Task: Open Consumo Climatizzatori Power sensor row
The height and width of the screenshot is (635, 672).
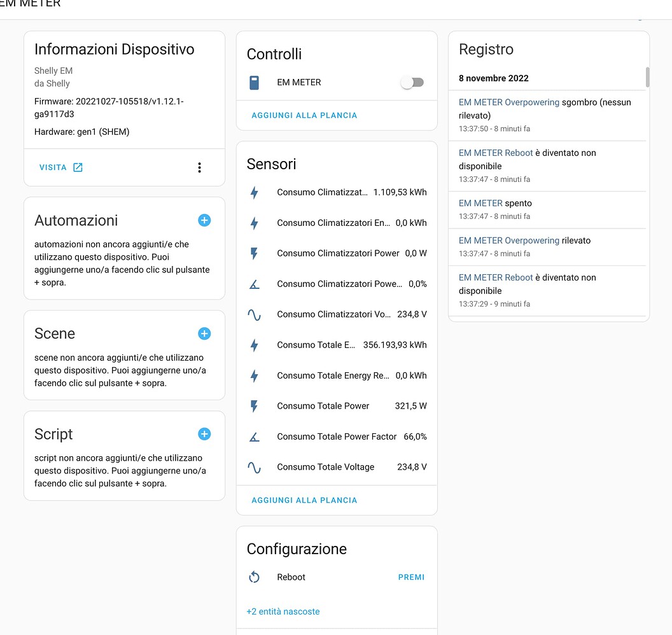Action: (337, 253)
